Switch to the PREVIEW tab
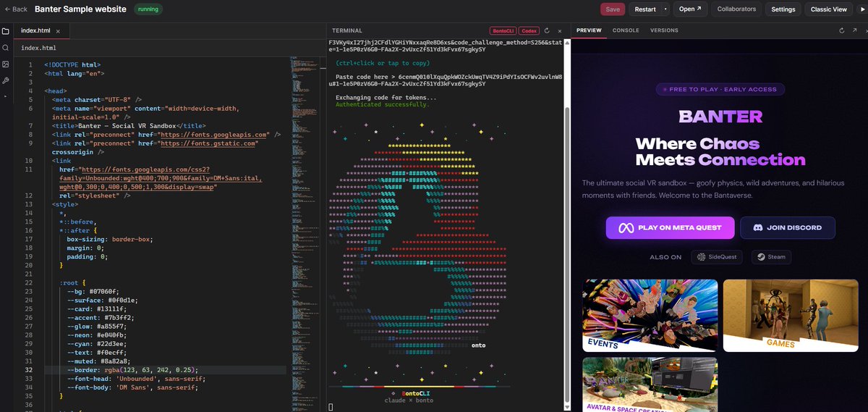 tap(589, 30)
